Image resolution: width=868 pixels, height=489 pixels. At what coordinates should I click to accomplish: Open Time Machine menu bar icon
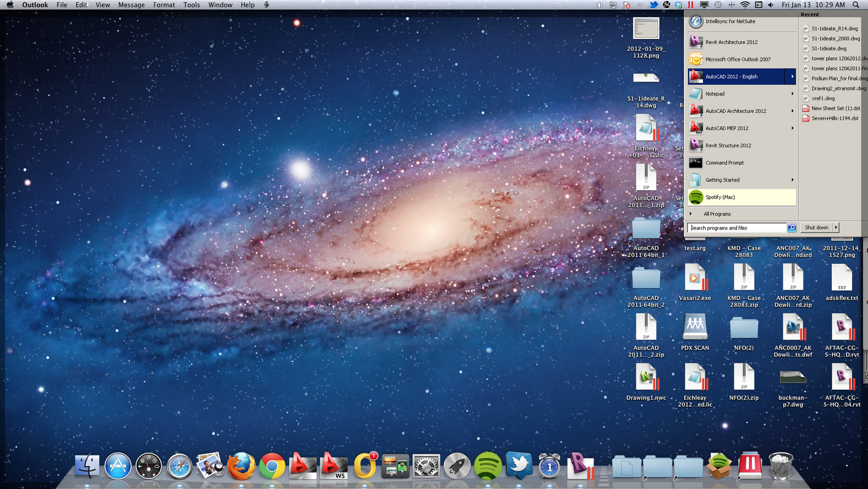[x=718, y=5]
